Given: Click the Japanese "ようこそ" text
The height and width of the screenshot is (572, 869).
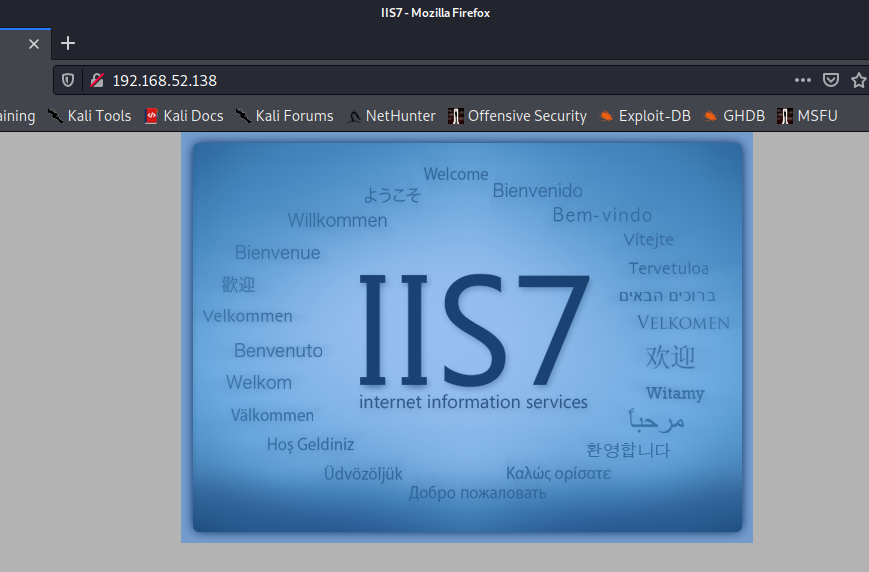Looking at the screenshot, I should (392, 195).
